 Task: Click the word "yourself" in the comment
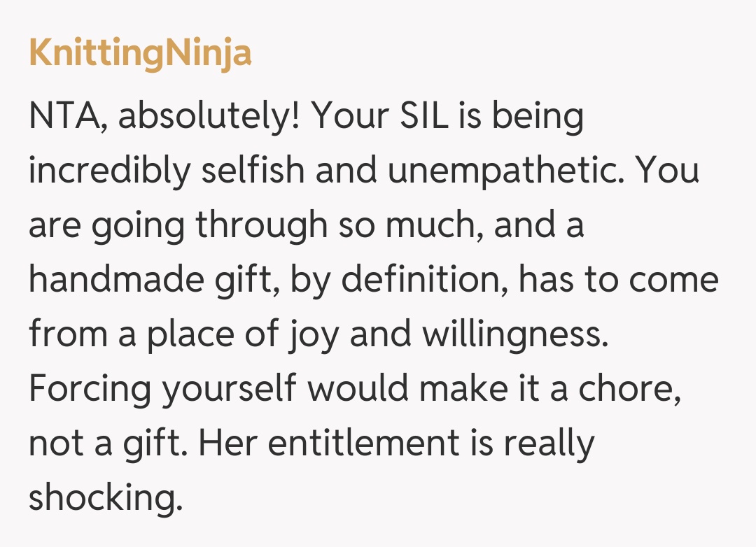pyautogui.click(x=229, y=388)
